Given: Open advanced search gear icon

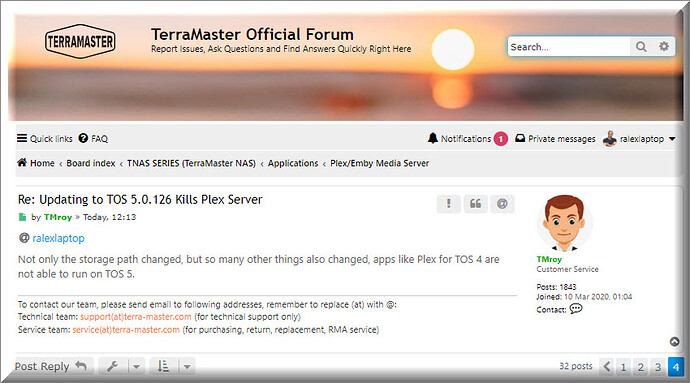Looking at the screenshot, I should (664, 46).
